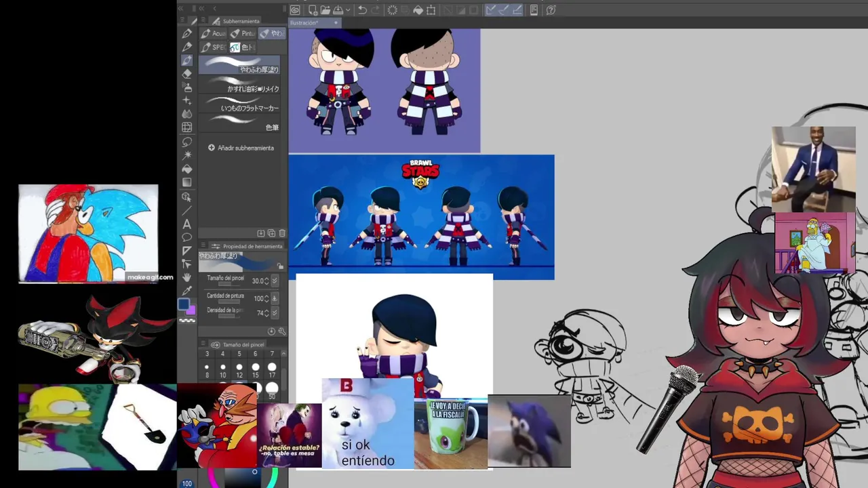Adjust the brush size 30.0 stepper arrows

pyautogui.click(x=266, y=281)
